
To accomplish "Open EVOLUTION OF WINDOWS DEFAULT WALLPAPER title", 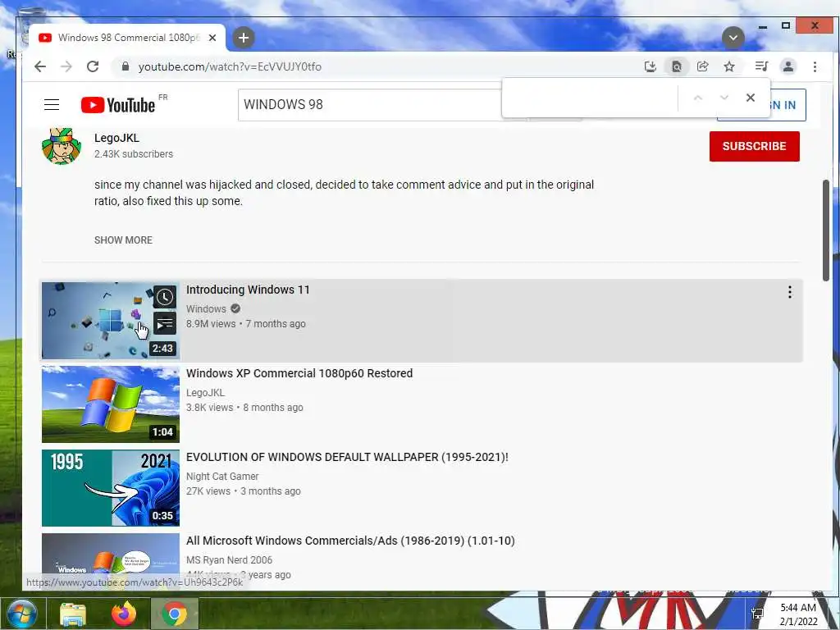I will [347, 457].
